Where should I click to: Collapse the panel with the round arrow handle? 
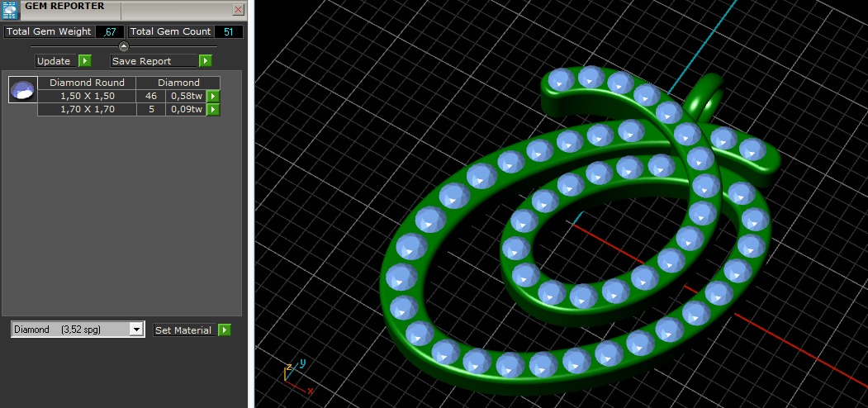pyautogui.click(x=123, y=46)
